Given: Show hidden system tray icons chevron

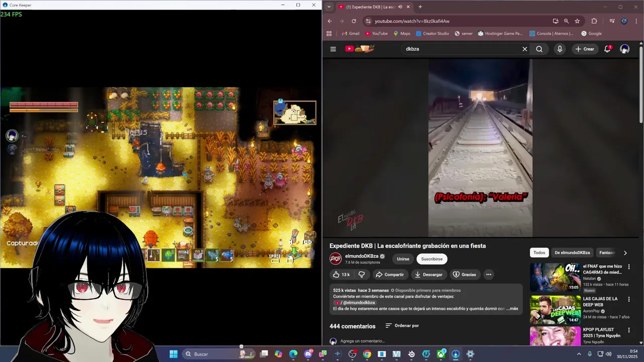Looking at the screenshot, I should [579, 354].
